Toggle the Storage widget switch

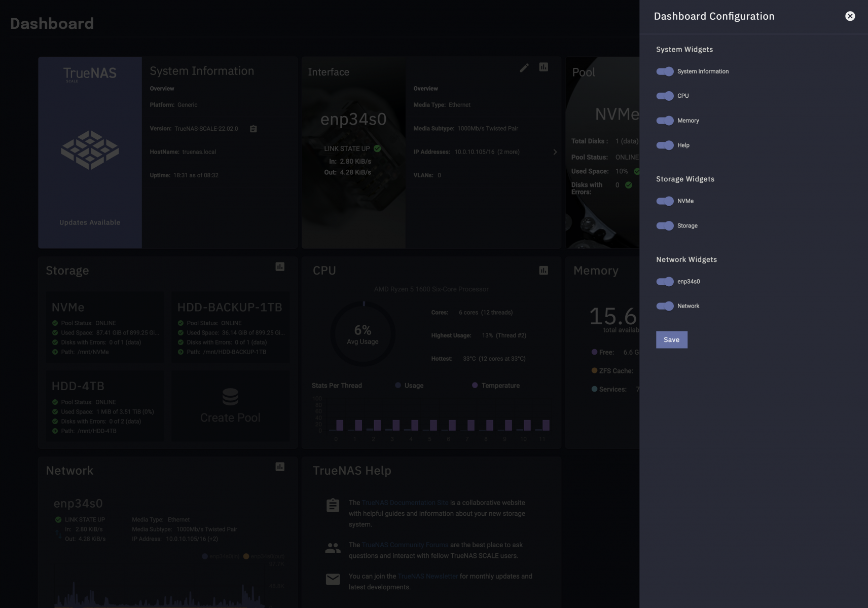665,225
